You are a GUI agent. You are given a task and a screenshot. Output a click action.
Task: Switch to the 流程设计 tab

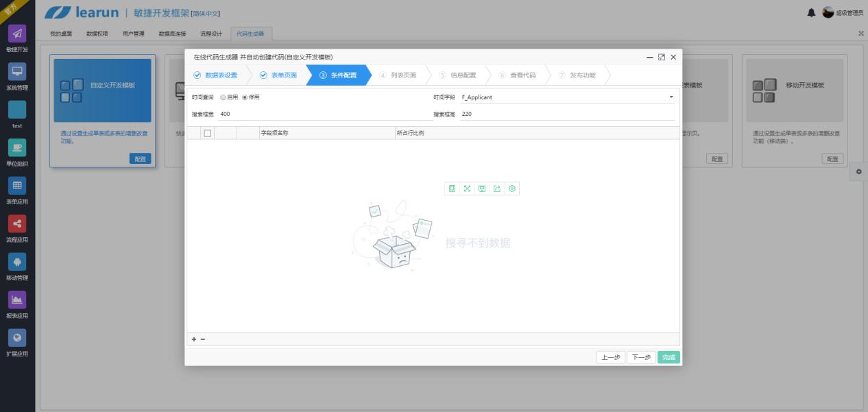click(211, 33)
